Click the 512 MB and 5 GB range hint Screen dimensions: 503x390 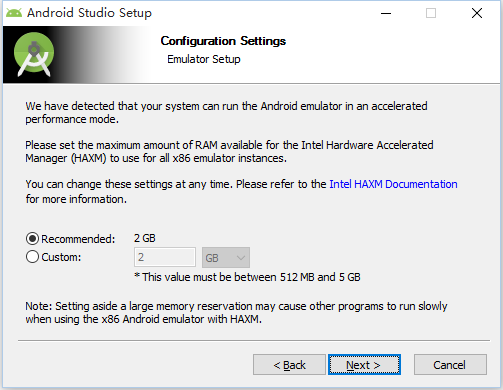click(248, 277)
